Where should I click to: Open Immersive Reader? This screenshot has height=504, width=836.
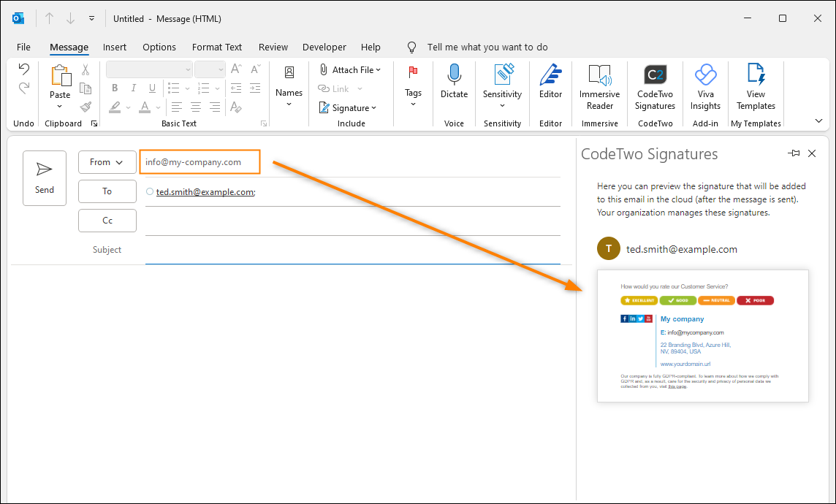[x=600, y=86]
